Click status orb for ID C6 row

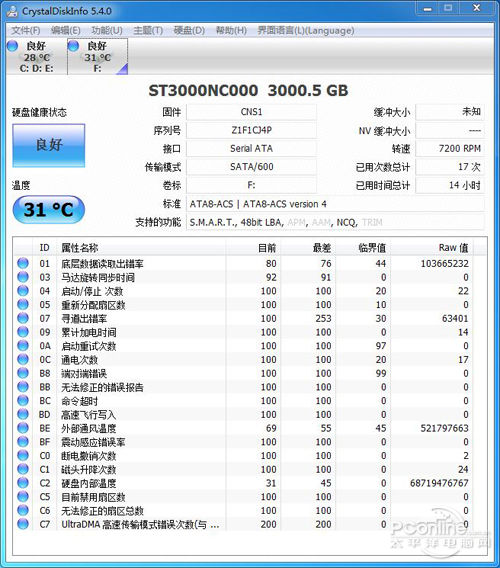pyautogui.click(x=23, y=510)
